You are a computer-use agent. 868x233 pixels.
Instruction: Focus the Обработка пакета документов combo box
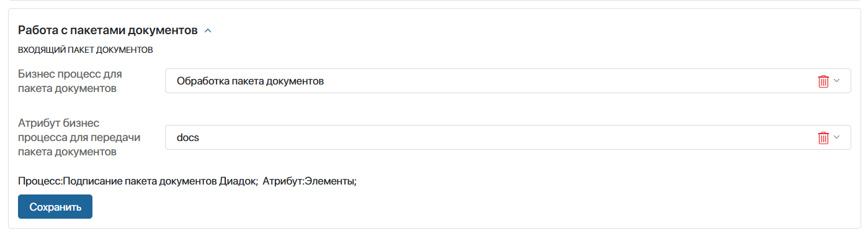pos(508,81)
